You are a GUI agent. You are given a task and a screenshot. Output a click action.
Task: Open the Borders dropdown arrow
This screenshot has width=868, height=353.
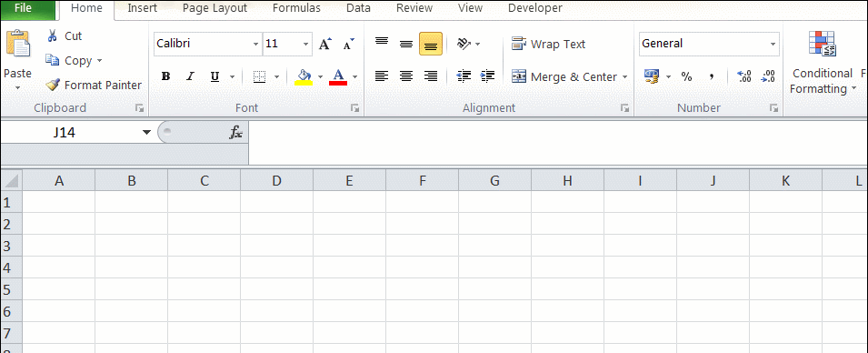click(276, 77)
